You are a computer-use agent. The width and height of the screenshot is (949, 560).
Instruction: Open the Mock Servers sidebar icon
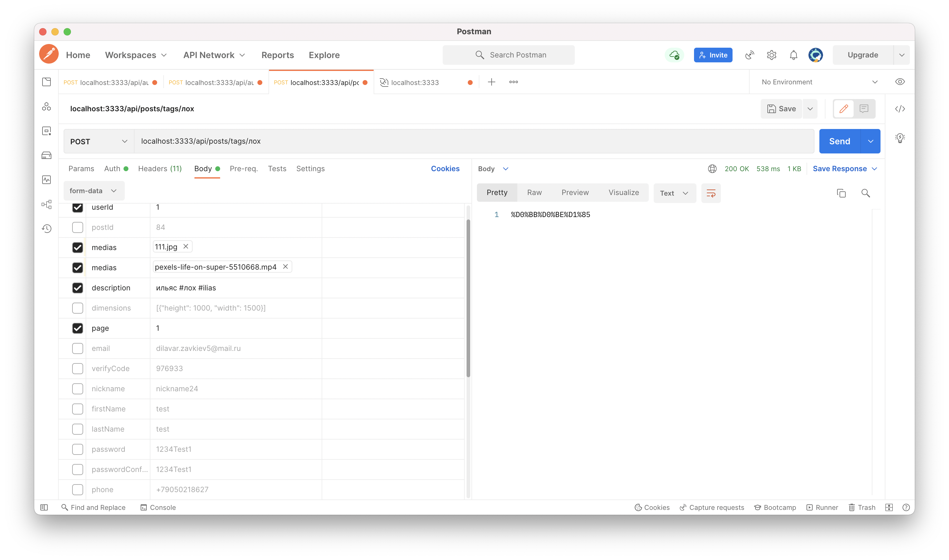(x=46, y=155)
